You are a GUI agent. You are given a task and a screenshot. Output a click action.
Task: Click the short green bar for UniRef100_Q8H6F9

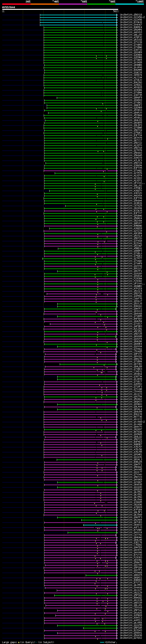[x=87, y=98]
